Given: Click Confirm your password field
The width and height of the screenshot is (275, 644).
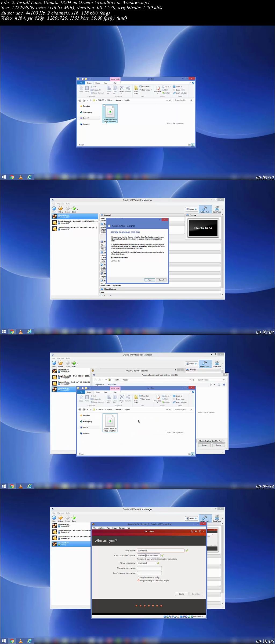Looking at the screenshot, I should point(149,573).
